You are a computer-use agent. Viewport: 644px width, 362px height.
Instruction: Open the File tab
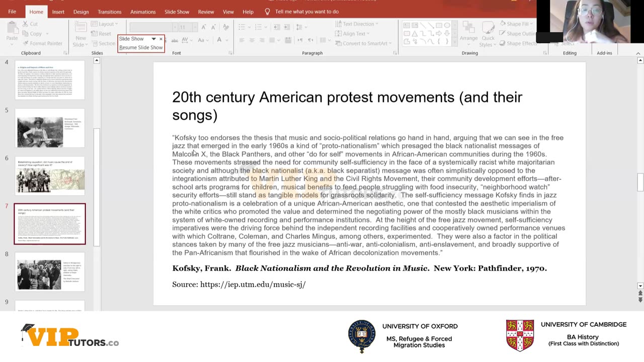pos(12,12)
